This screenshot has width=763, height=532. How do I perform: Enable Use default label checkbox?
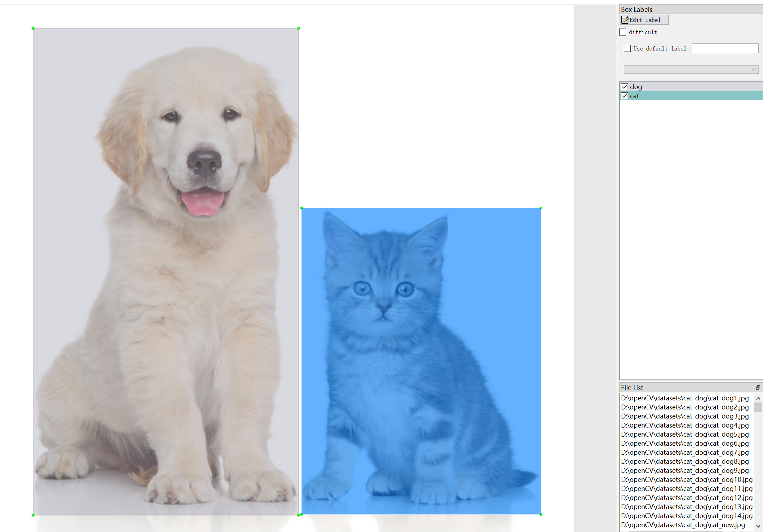point(627,48)
